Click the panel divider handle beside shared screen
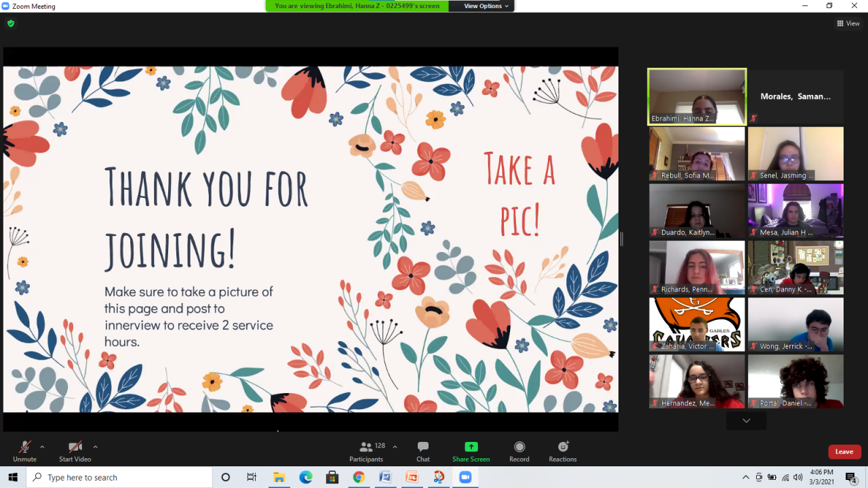868x488 pixels. (621, 239)
